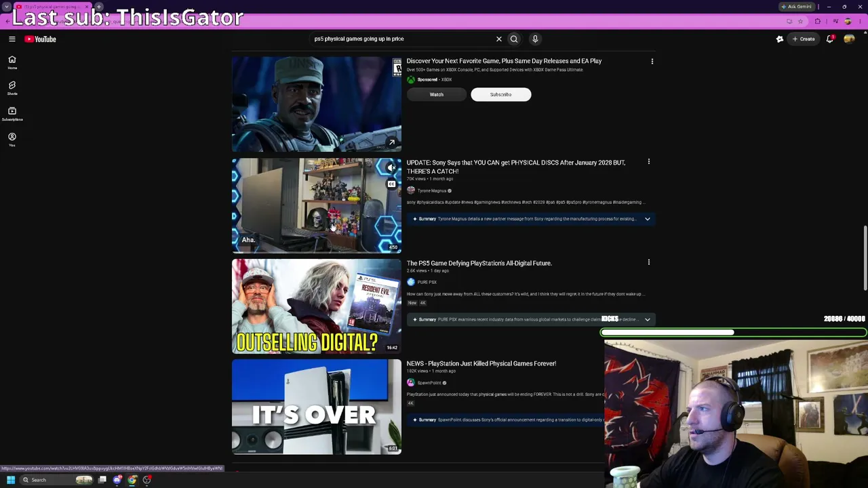Open the 'OUTSELLING DIGITAL?' video thumbnail
The height and width of the screenshot is (488, 868).
(x=317, y=306)
